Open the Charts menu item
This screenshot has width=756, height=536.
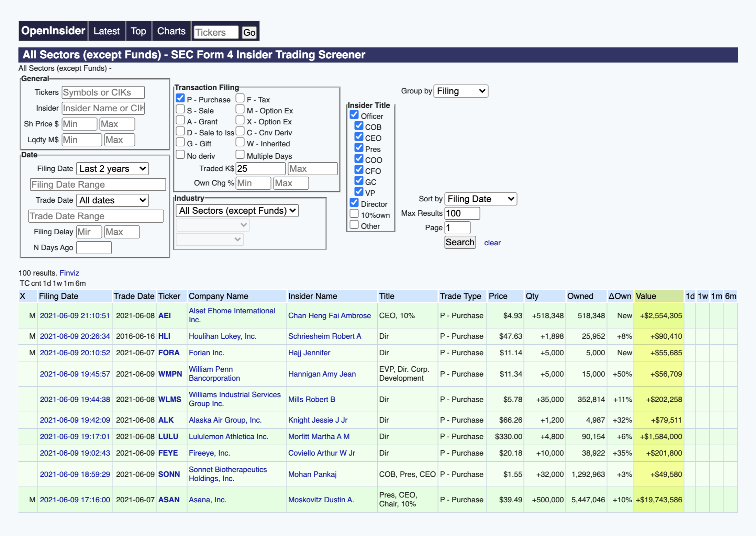171,31
